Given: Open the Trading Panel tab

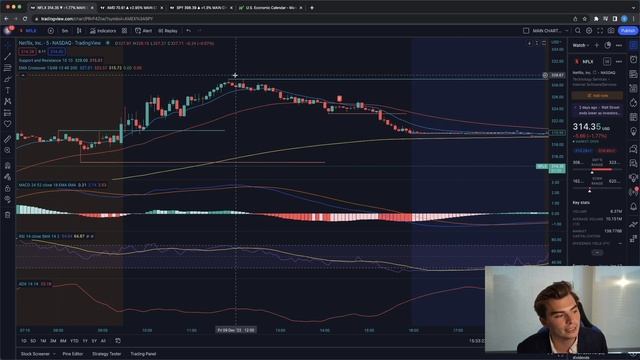Looking at the screenshot, I should 143,354.
